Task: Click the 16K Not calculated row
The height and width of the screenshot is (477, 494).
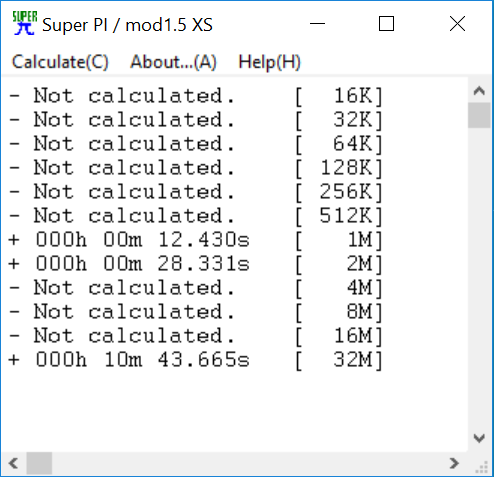Action: coord(195,96)
